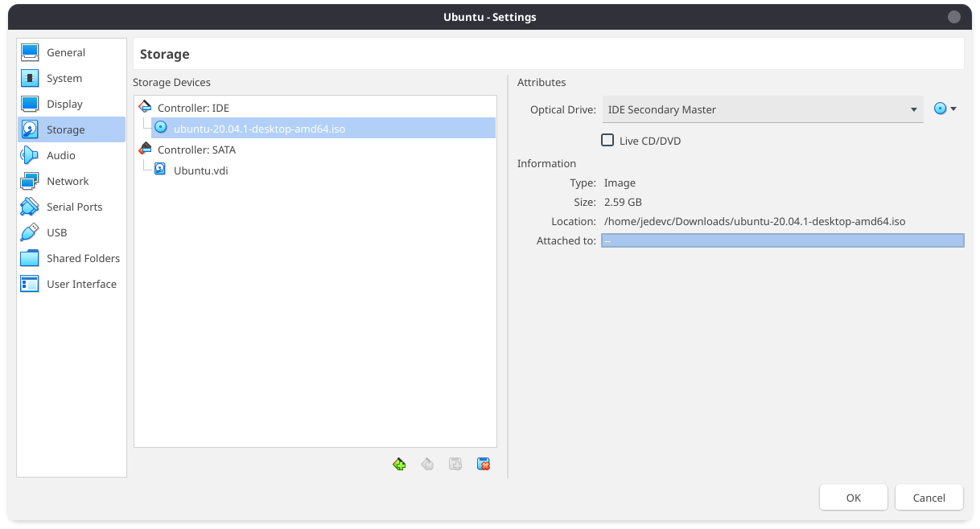Open the User Interface icon
The width and height of the screenshot is (980, 529).
pos(30,284)
